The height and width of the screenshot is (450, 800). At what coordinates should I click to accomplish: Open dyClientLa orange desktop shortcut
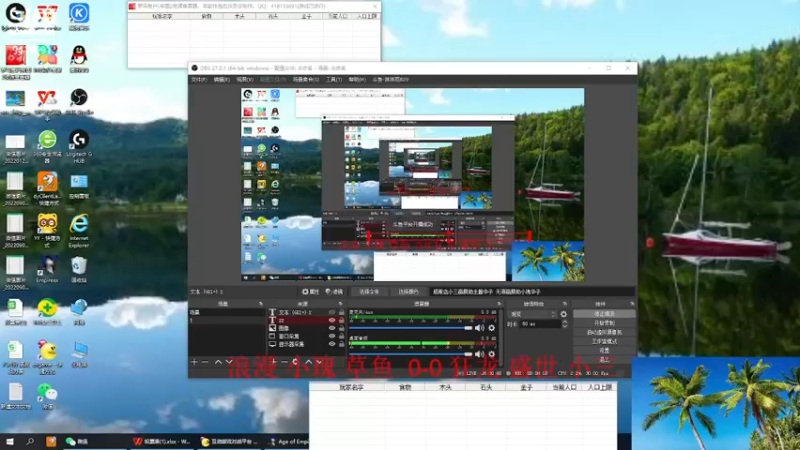(47, 188)
